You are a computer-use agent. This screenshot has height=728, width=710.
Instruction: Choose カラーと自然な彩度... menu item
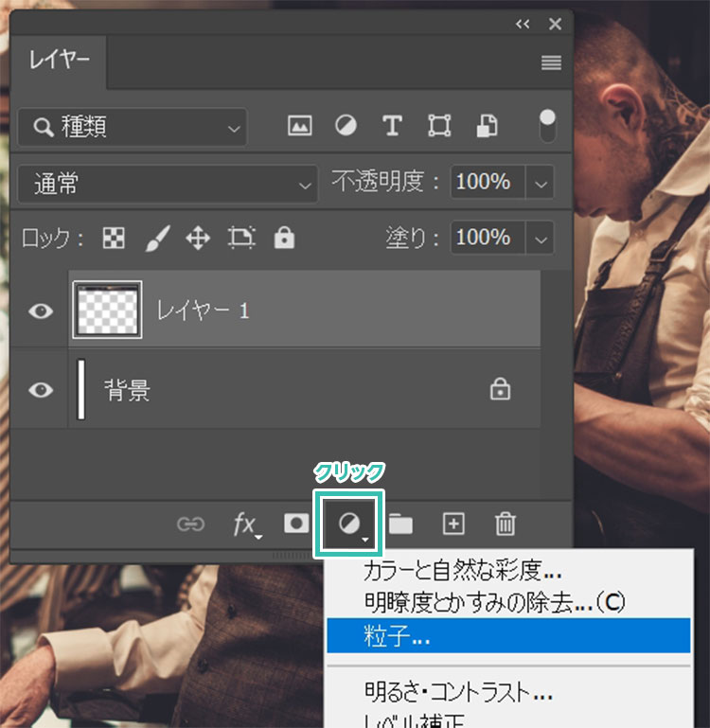click(x=508, y=571)
